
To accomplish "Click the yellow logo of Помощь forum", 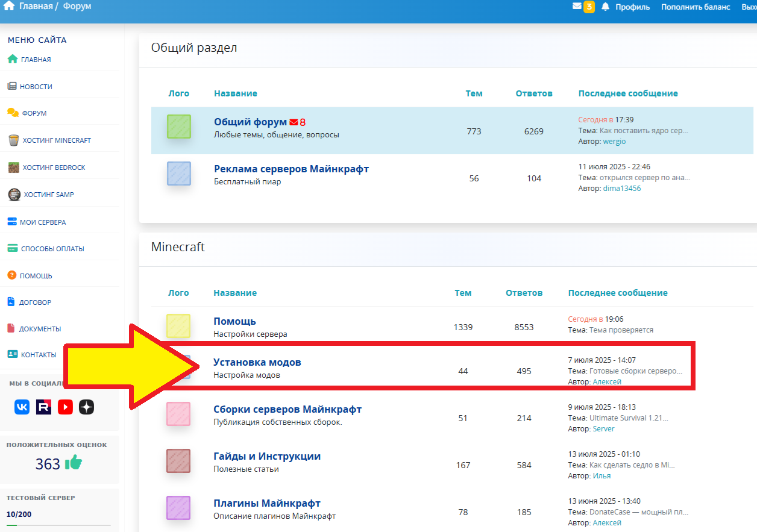I will (x=178, y=326).
